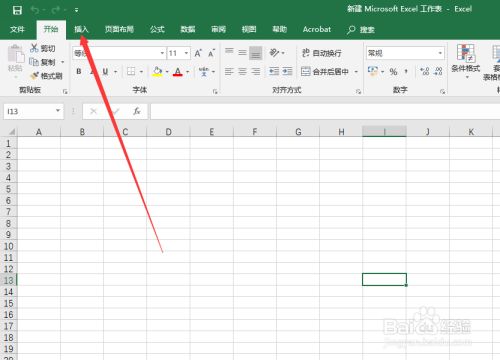
Task: Open Conditional Formatting (条件格式)
Action: [x=466, y=62]
